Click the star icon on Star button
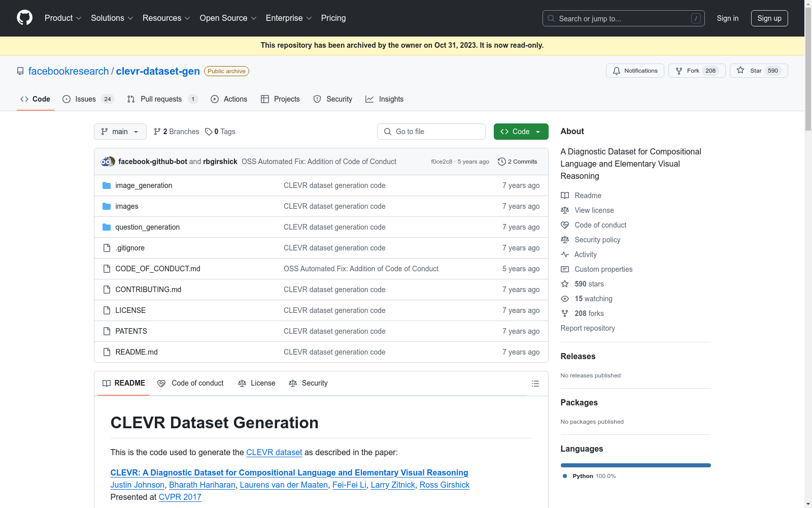 (740, 71)
